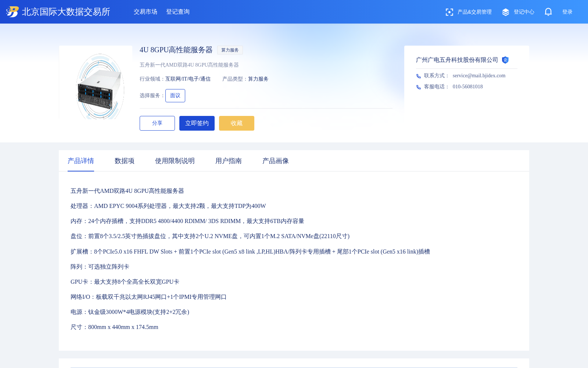Go to 产品&交易管理 label
Viewport: 588px width, 368px height.
tap(474, 12)
